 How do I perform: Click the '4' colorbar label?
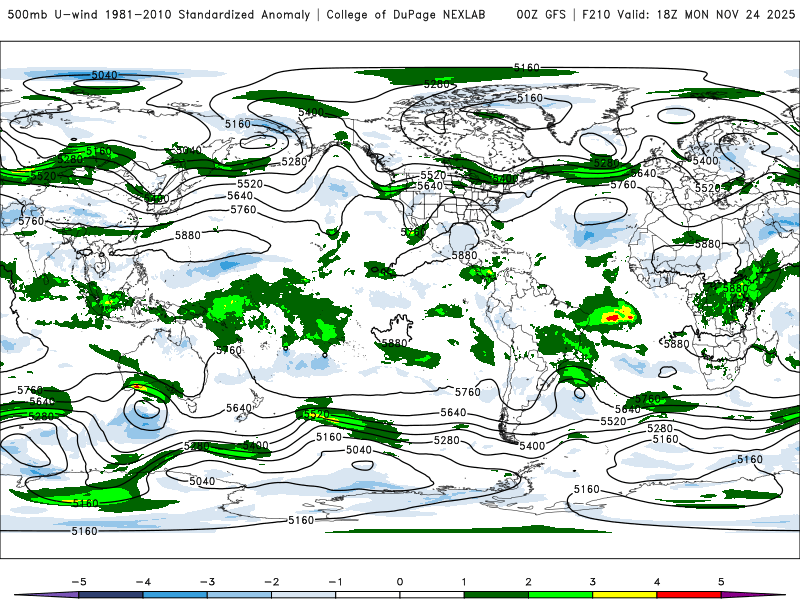[657, 582]
